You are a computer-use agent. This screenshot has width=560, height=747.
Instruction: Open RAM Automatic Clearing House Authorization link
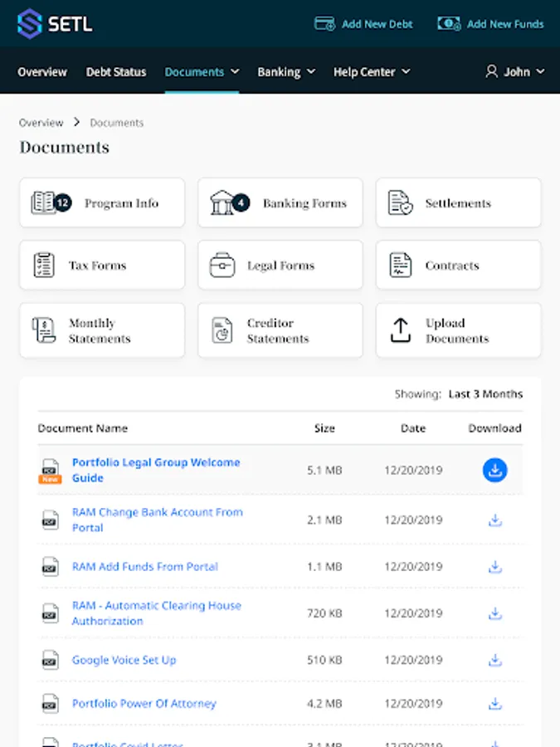(156, 613)
